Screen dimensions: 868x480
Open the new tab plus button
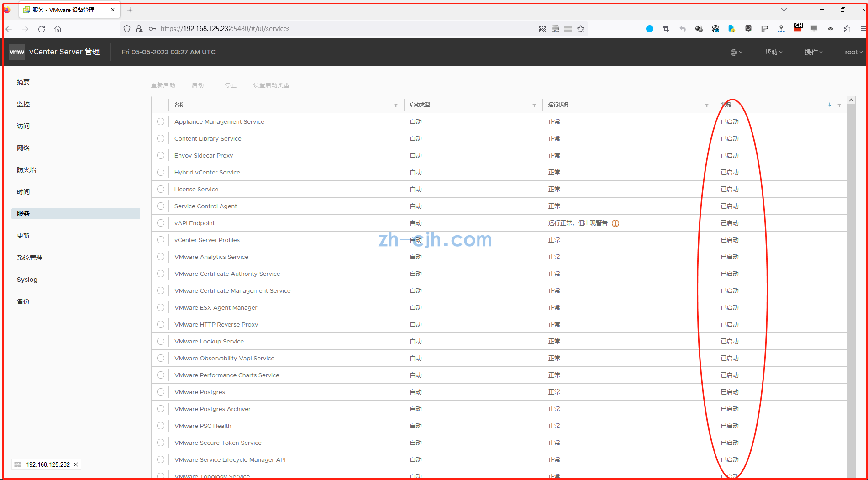pos(130,10)
